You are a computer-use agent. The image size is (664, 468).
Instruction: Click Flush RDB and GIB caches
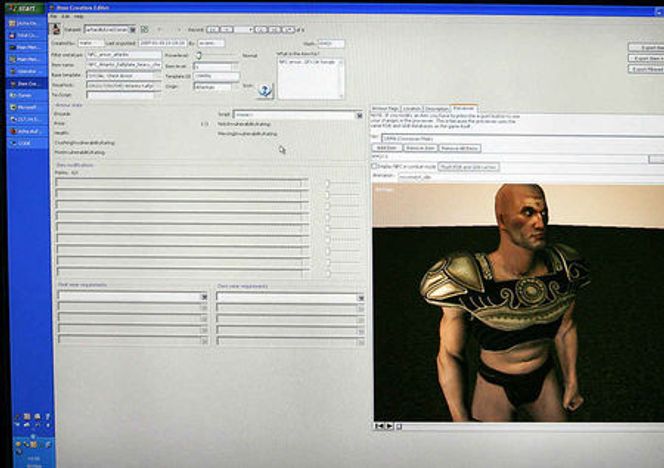click(468, 167)
